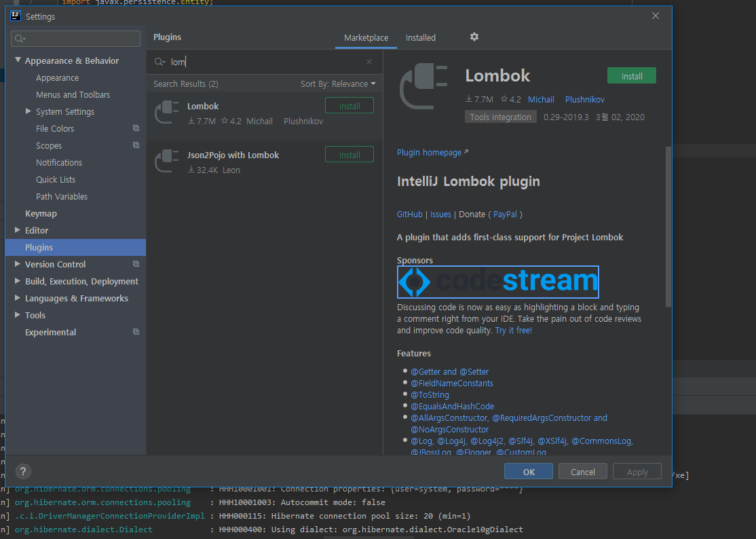This screenshot has width=756, height=539.
Task: Open the Sort By: Relevance dropdown
Action: click(x=338, y=84)
